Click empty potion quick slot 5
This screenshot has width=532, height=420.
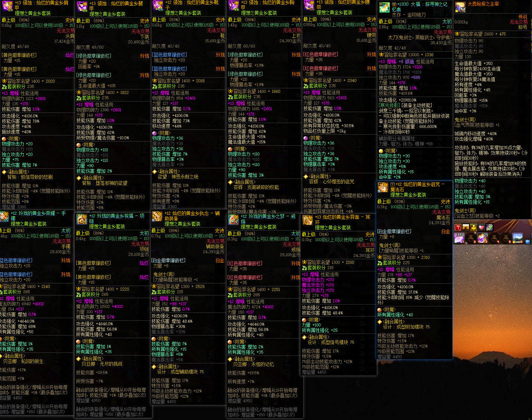pos(506,238)
